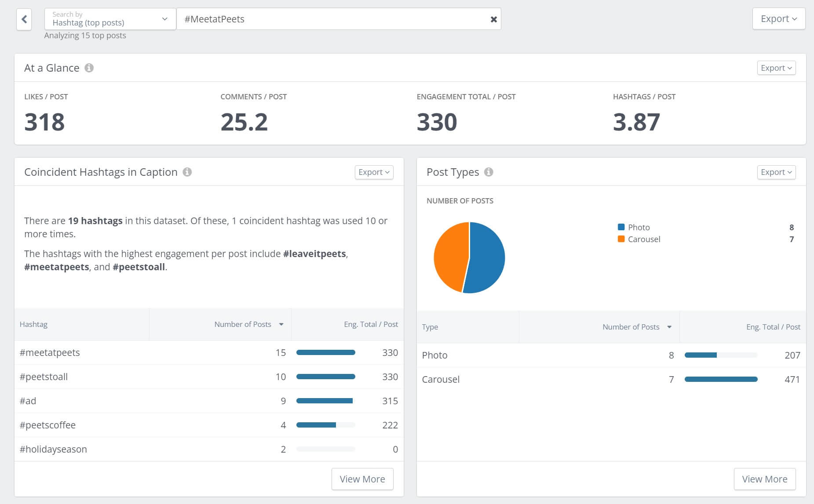Image resolution: width=814 pixels, height=504 pixels.
Task: Select the #peetscoffee row in the table
Action: click(47, 425)
